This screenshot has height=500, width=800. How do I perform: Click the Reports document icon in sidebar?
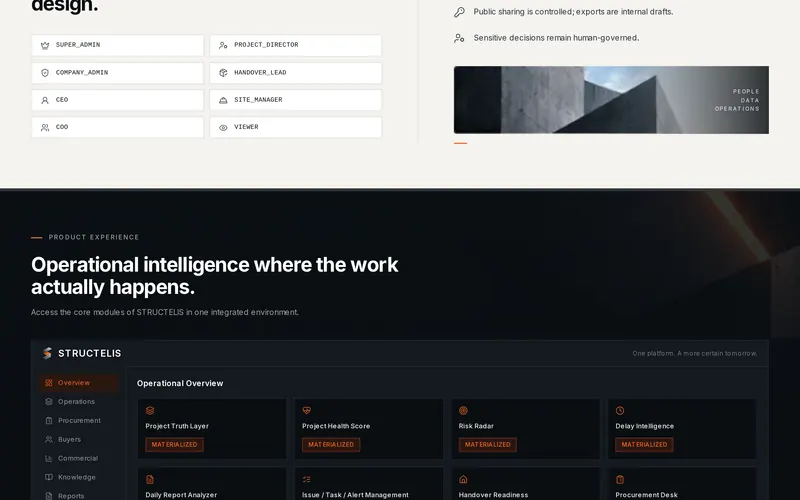(48, 496)
